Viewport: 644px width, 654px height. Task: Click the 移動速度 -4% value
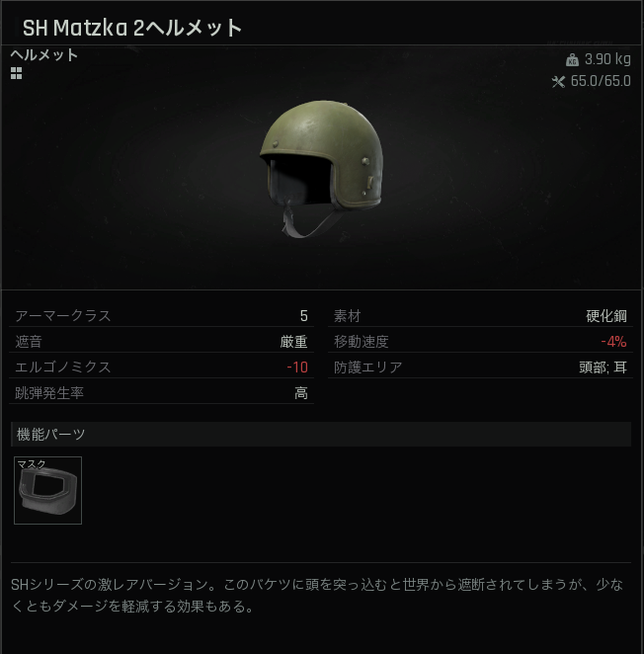coord(613,342)
